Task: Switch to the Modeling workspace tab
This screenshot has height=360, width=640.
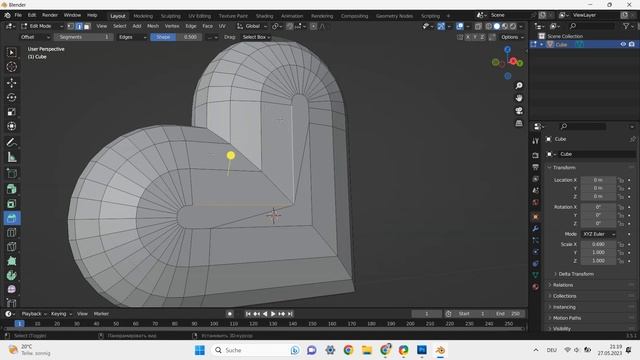Action: [x=143, y=16]
